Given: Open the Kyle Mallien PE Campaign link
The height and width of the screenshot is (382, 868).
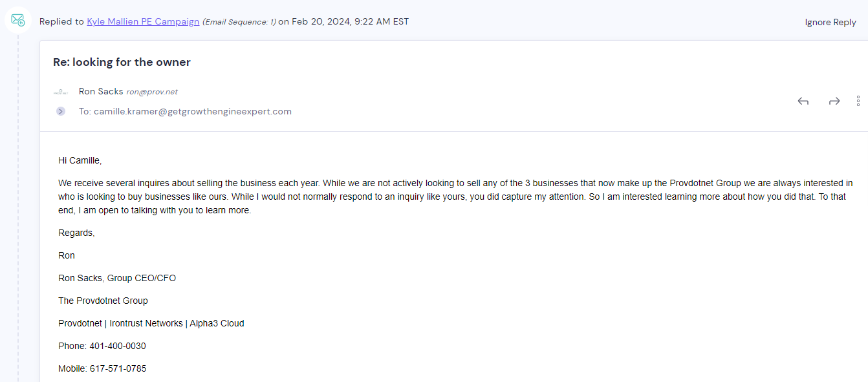Looking at the screenshot, I should (x=143, y=21).
